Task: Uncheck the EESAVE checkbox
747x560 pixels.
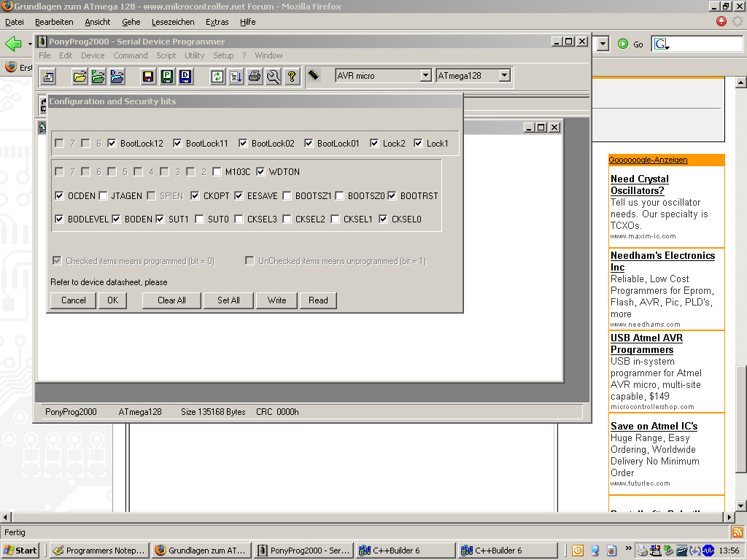Action: [239, 195]
